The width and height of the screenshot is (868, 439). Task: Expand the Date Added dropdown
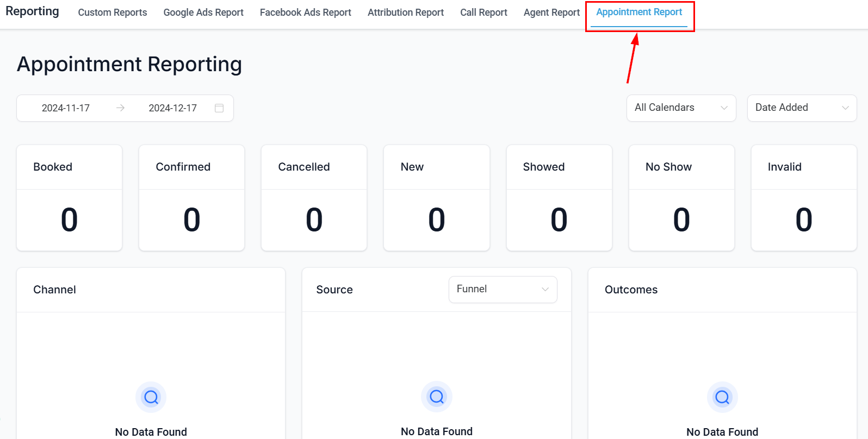tap(802, 108)
